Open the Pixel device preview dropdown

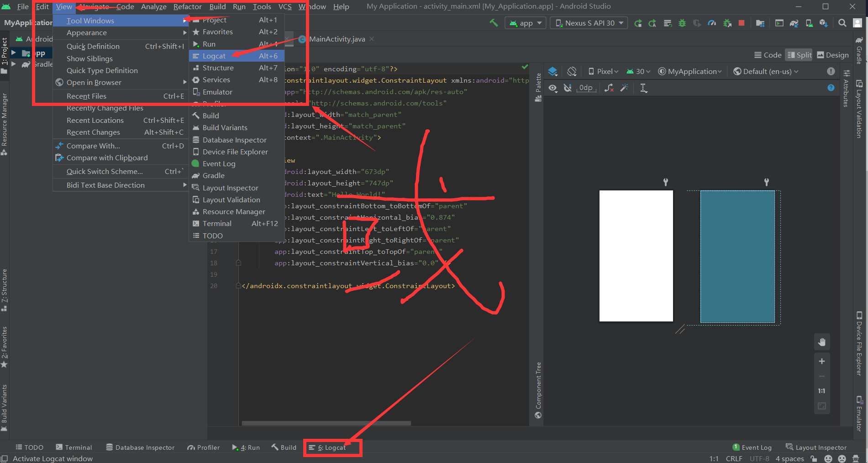(604, 71)
